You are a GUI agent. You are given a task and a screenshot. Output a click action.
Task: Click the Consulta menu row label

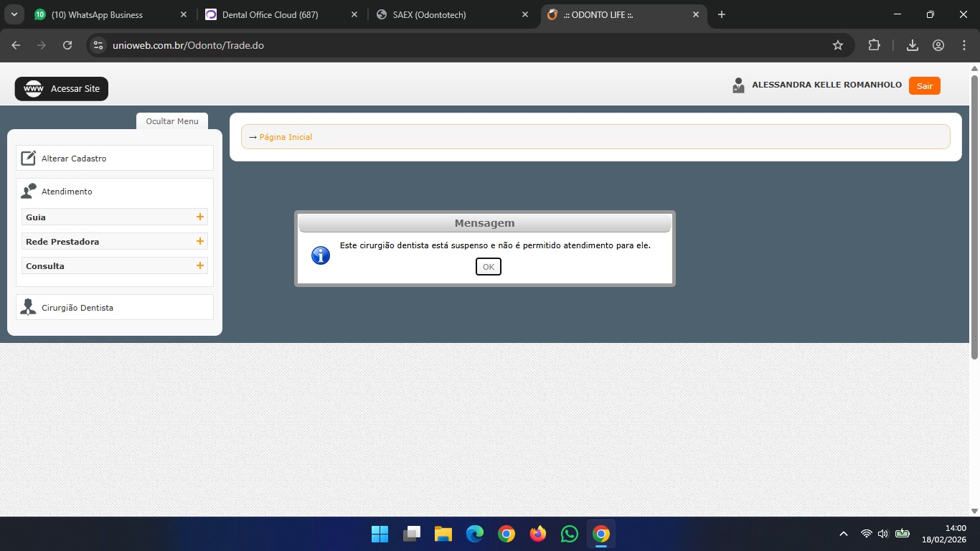[45, 266]
